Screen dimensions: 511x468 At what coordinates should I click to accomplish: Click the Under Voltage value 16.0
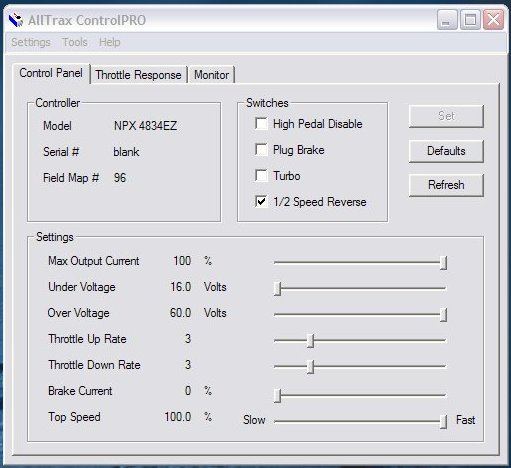click(181, 287)
